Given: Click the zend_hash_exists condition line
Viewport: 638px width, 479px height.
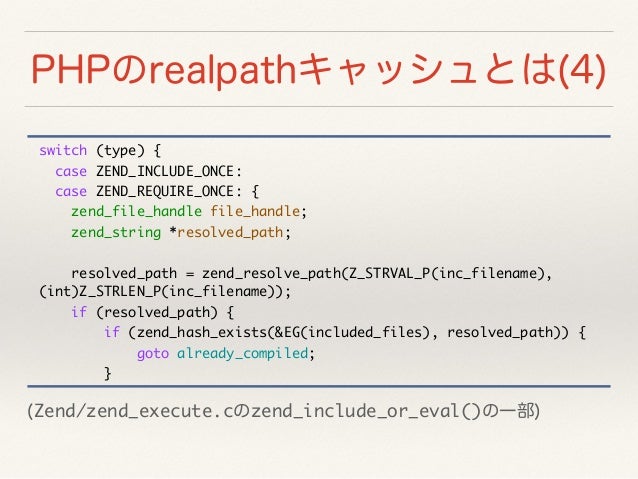Looking at the screenshot, I should point(345,332).
